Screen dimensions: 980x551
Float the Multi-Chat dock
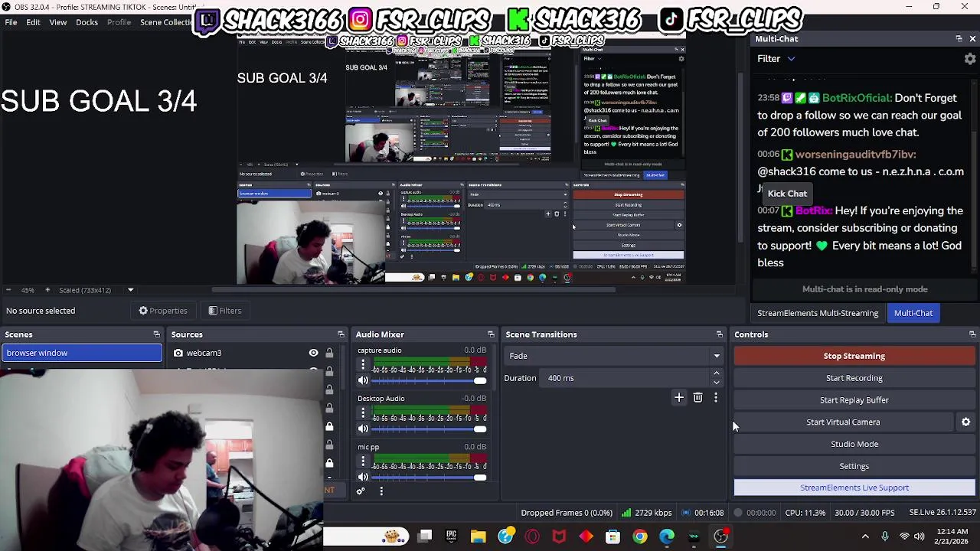(x=959, y=38)
